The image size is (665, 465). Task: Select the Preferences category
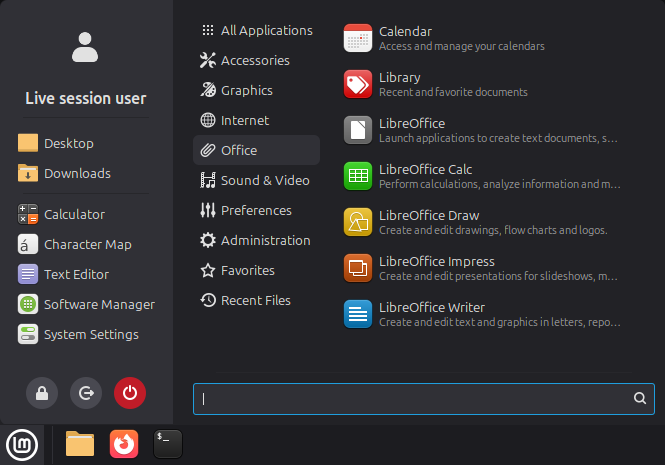coord(256,210)
